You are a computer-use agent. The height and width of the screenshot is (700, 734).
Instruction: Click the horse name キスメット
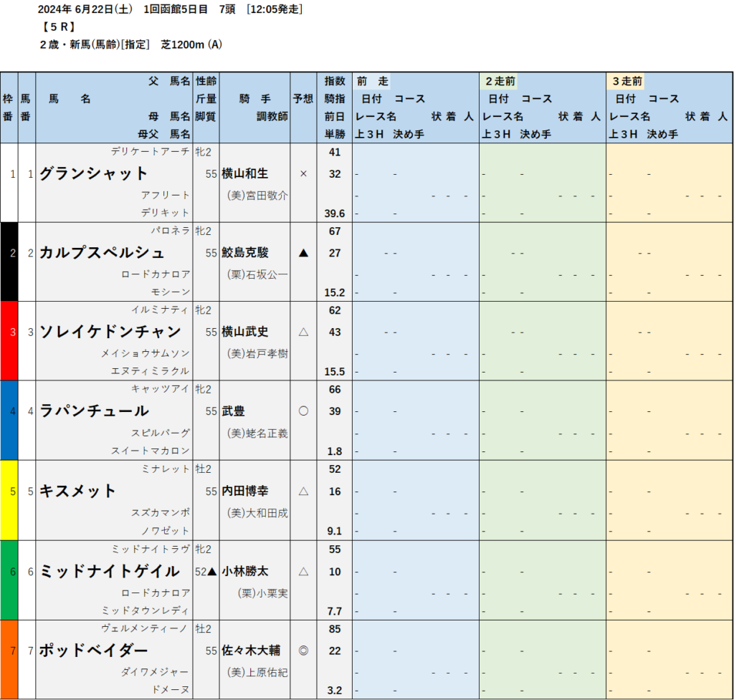[77, 491]
